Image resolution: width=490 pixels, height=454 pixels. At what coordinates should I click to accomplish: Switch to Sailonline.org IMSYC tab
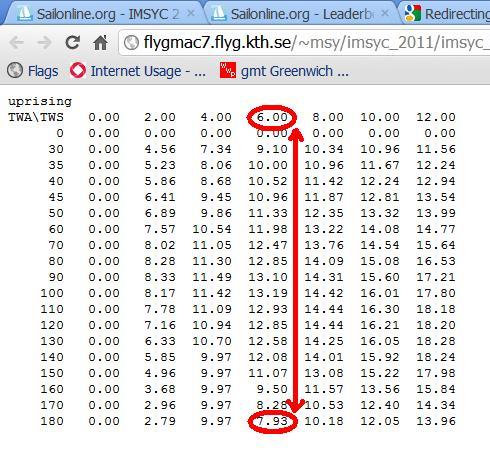[x=103, y=14]
